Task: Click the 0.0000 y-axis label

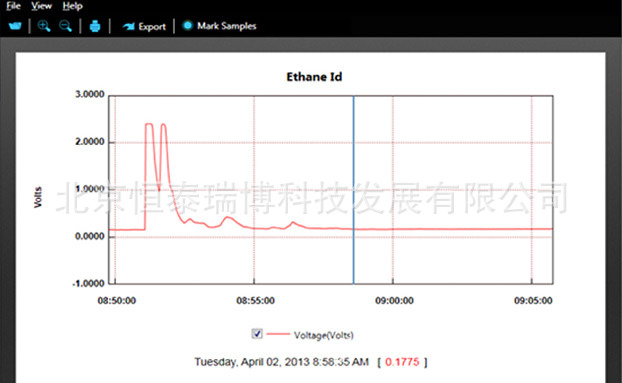Action: [x=90, y=236]
